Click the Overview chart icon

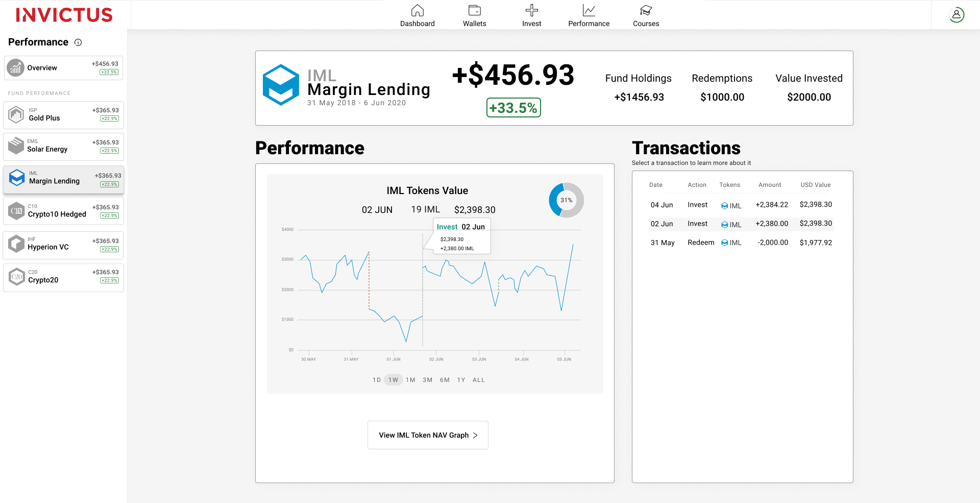point(16,67)
